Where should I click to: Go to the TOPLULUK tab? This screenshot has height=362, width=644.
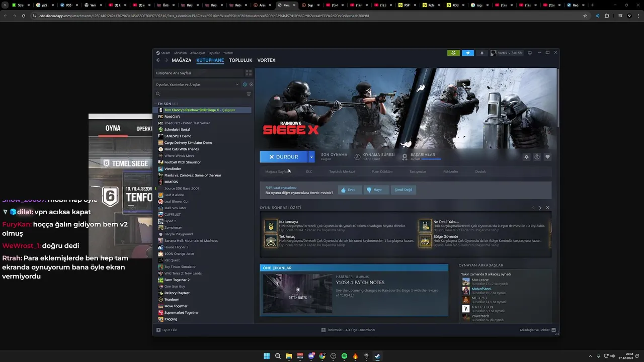click(240, 60)
